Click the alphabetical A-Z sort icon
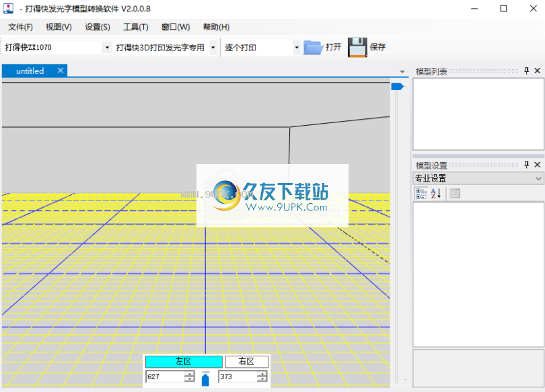Image resolution: width=545 pixels, height=392 pixels. [x=435, y=194]
